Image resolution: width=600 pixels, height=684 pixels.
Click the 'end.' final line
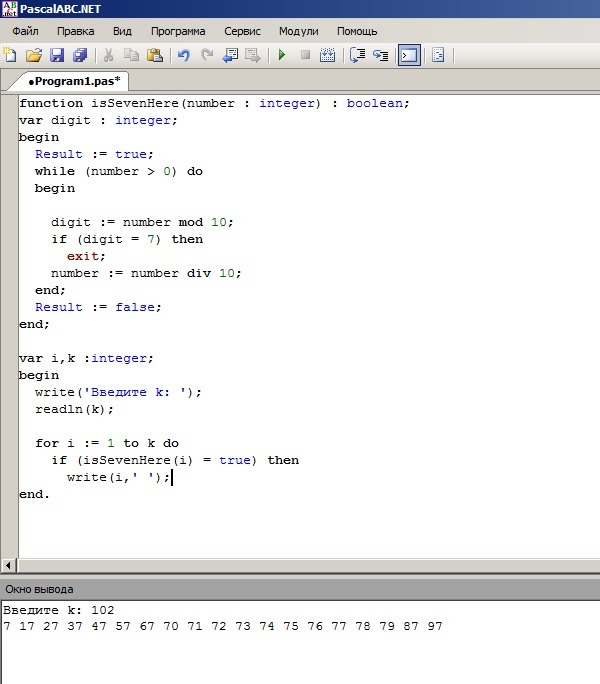point(34,494)
